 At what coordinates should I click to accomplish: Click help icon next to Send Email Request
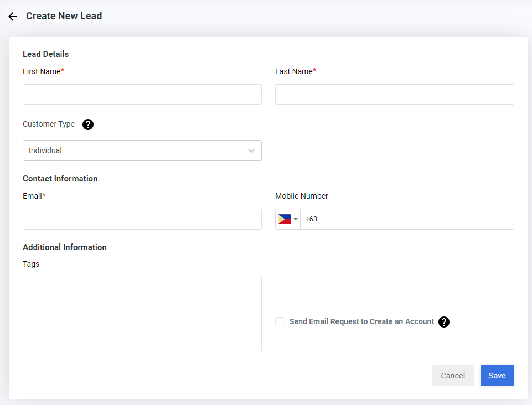[444, 322]
